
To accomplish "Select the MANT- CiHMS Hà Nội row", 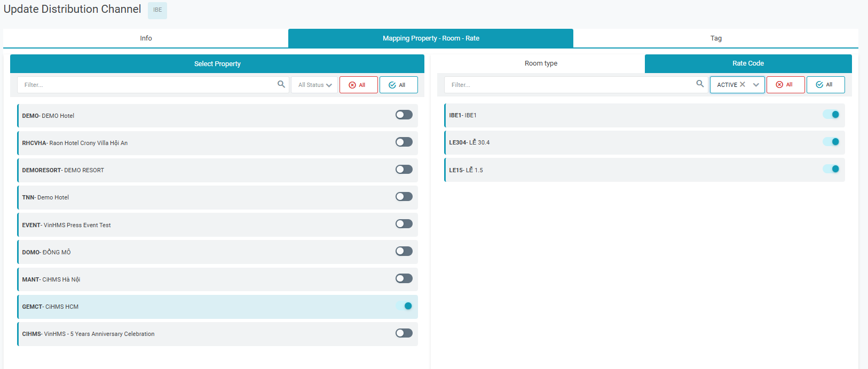I will coord(217,279).
